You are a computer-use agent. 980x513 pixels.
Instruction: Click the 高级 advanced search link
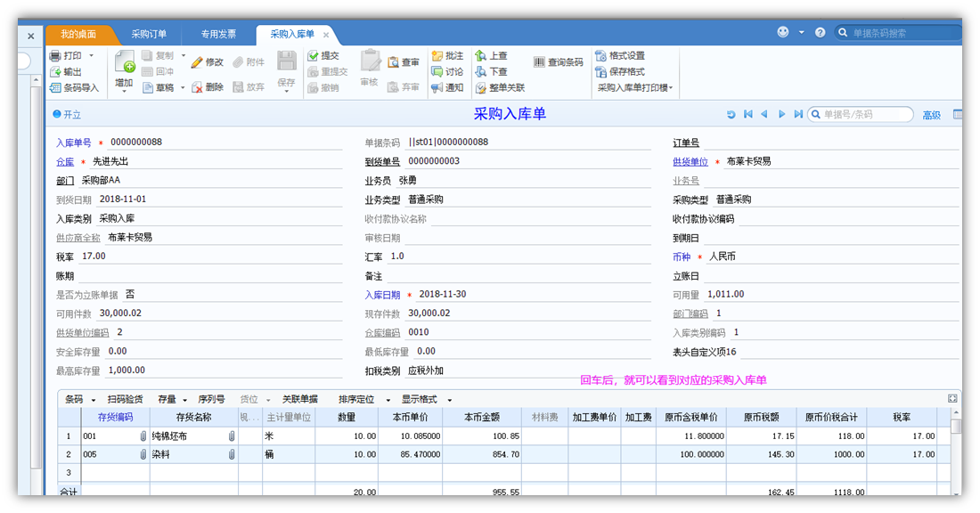coord(931,115)
